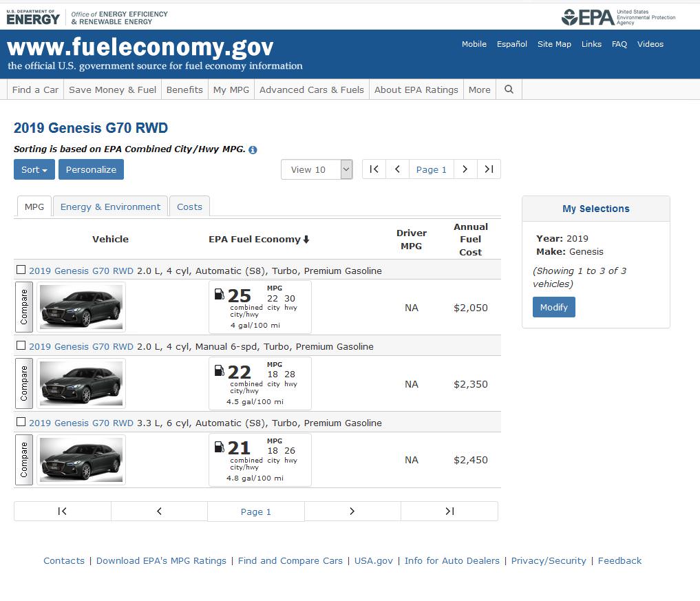Open the Benefits menu
Viewport: 700px width, 601px height.
click(184, 89)
